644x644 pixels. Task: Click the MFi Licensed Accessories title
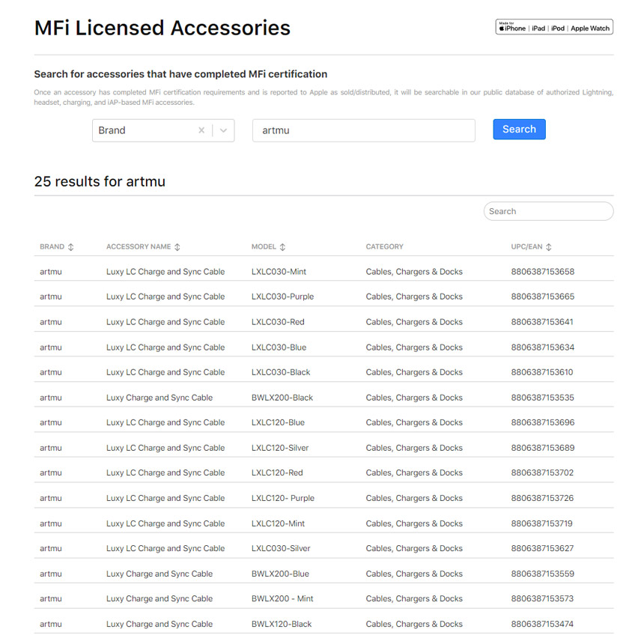(x=162, y=28)
